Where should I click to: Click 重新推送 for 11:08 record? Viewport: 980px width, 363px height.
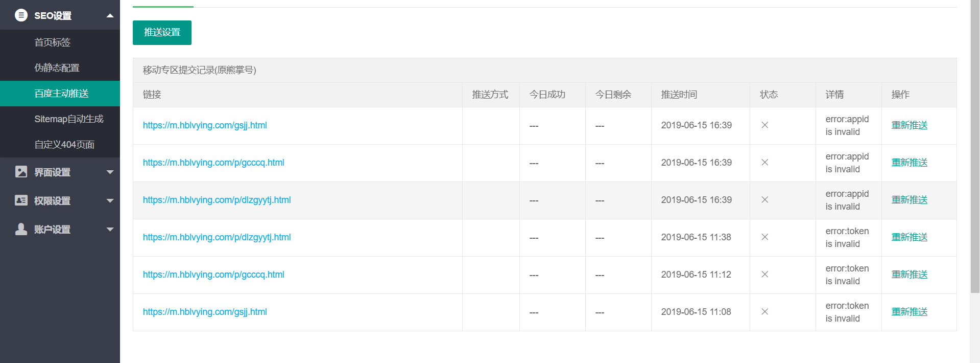(909, 312)
